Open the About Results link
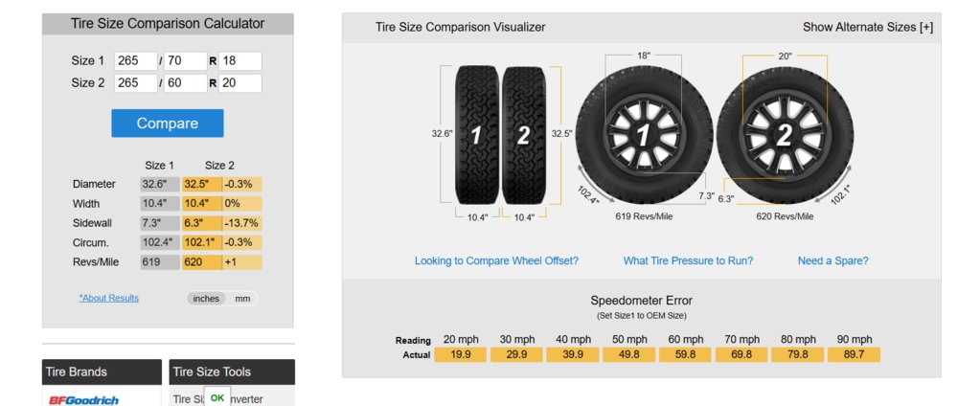 coord(109,298)
